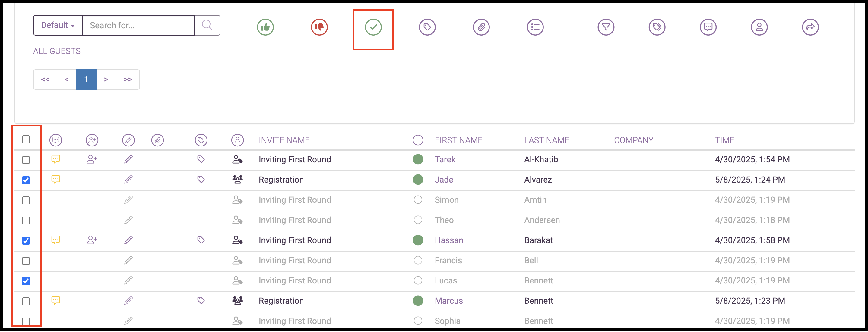Open the filter funnel icon
868x332 pixels.
(606, 27)
